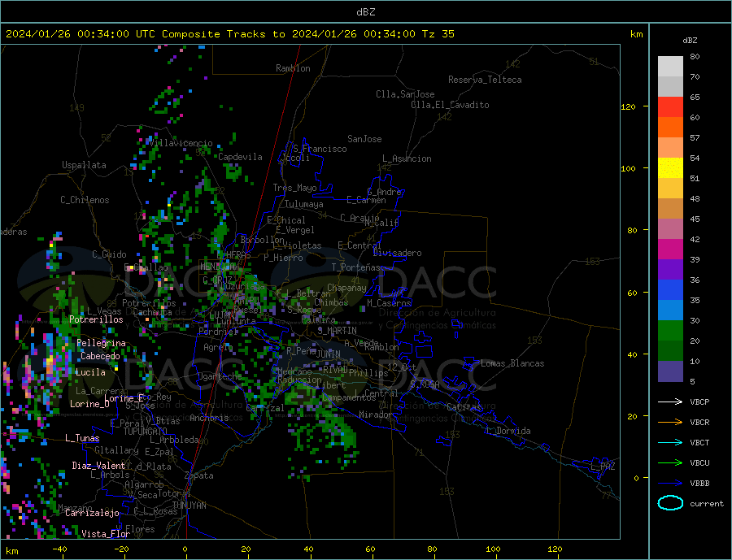
Task: Click the 'S_ROSA' map label
Action: (425, 384)
